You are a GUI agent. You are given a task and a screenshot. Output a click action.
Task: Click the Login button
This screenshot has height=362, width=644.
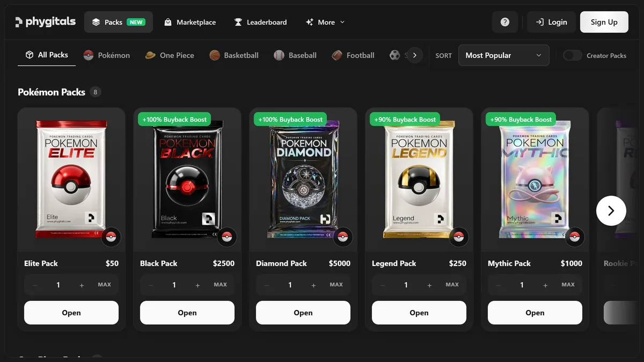click(x=551, y=22)
